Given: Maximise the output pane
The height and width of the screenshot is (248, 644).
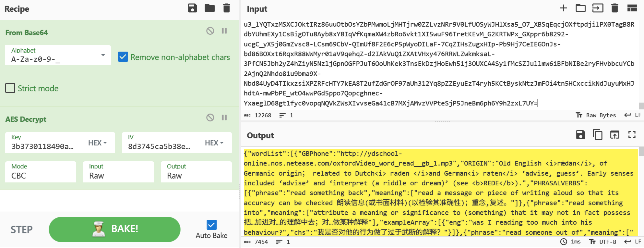Looking at the screenshot, I should (x=632, y=135).
